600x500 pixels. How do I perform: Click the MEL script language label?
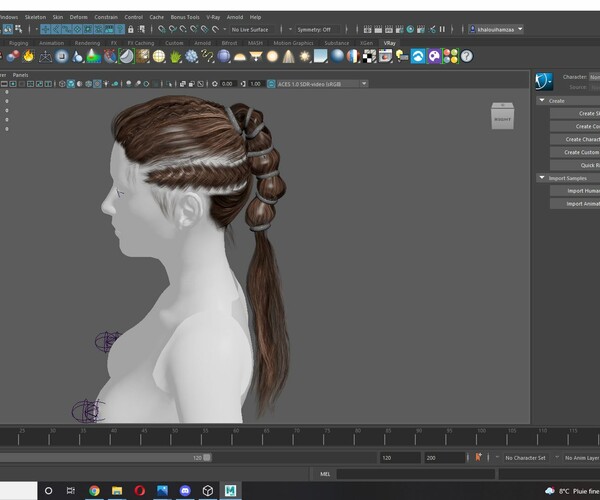point(325,474)
